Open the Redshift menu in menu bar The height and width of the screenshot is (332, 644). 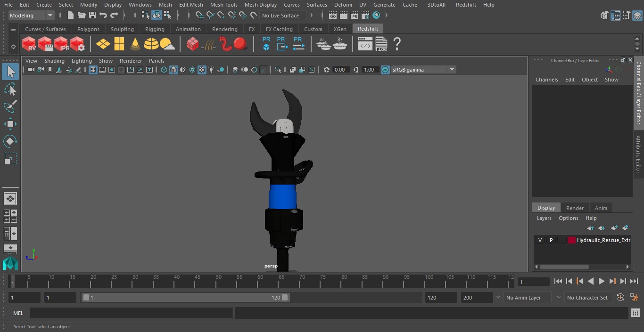[x=466, y=5]
